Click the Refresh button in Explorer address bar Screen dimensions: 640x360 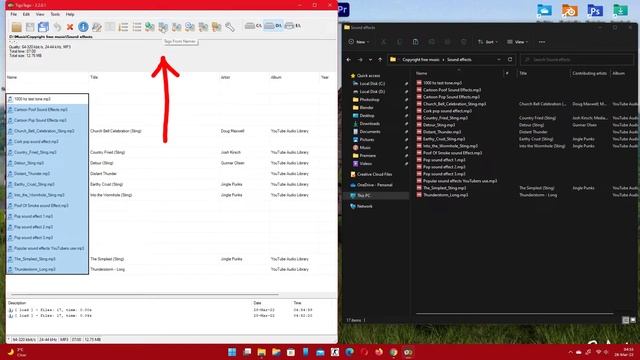pyautogui.click(x=510, y=60)
